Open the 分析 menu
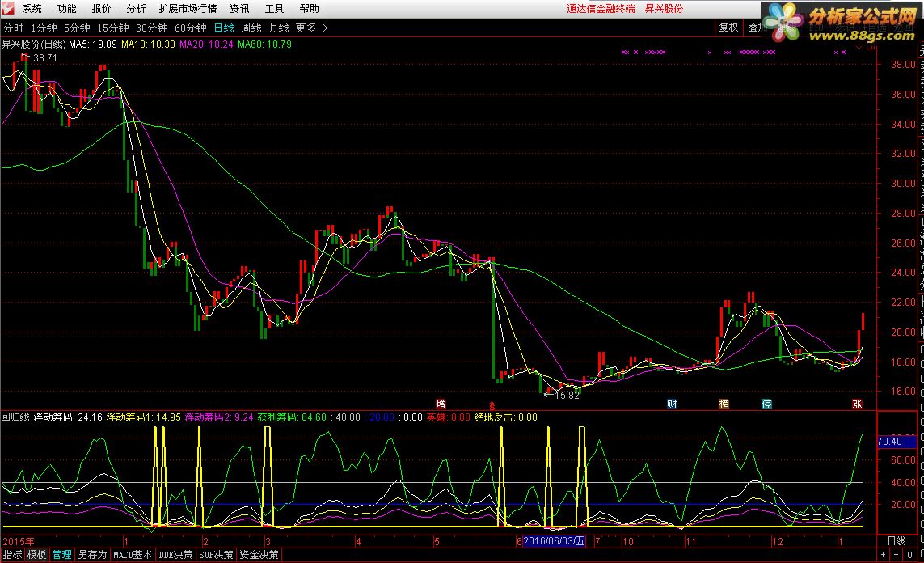 [x=136, y=9]
